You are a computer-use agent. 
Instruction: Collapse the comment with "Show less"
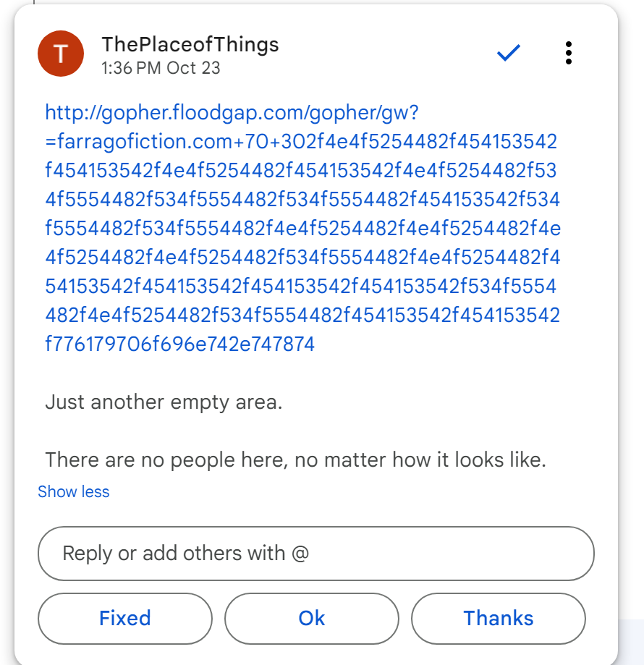click(73, 492)
